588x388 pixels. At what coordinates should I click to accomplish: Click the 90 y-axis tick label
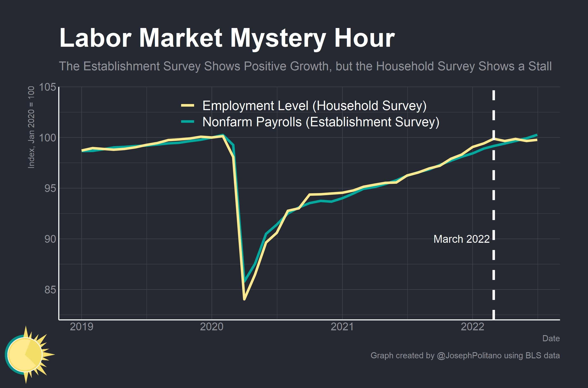50,239
